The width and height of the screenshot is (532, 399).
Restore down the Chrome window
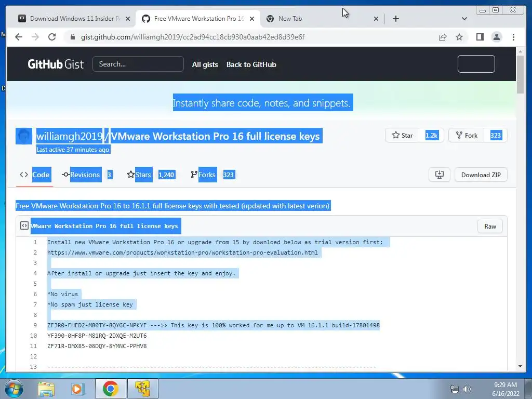(x=495, y=10)
